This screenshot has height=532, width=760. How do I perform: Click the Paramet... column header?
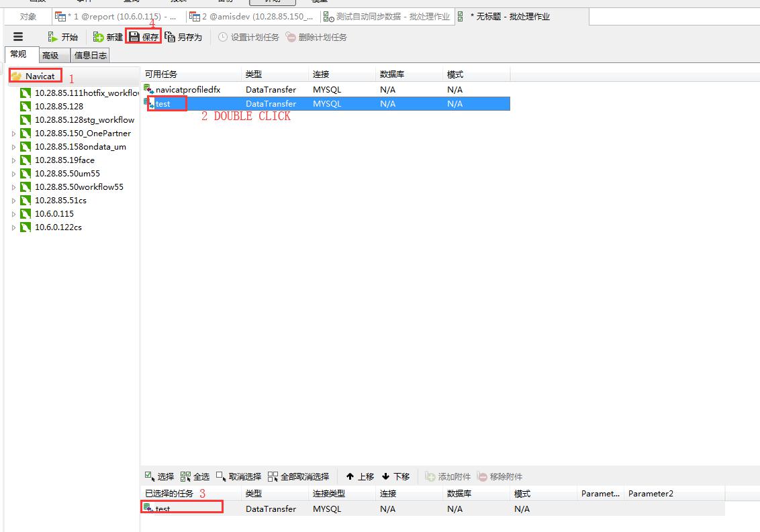pos(600,493)
